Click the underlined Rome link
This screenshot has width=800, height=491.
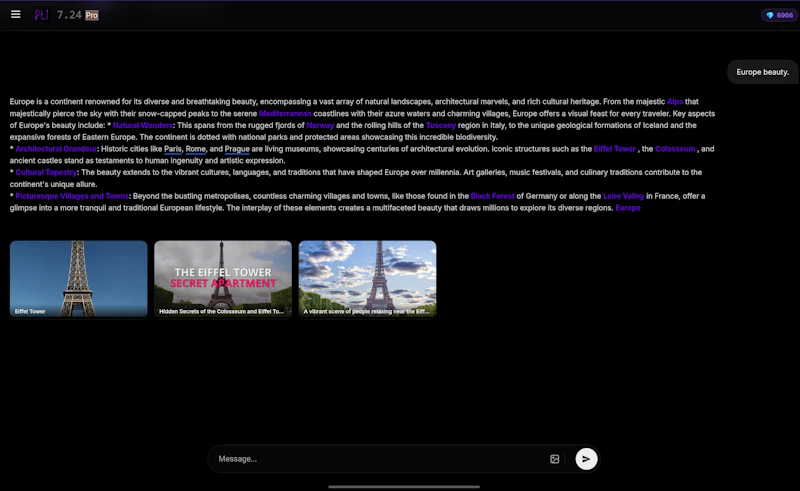(x=196, y=149)
